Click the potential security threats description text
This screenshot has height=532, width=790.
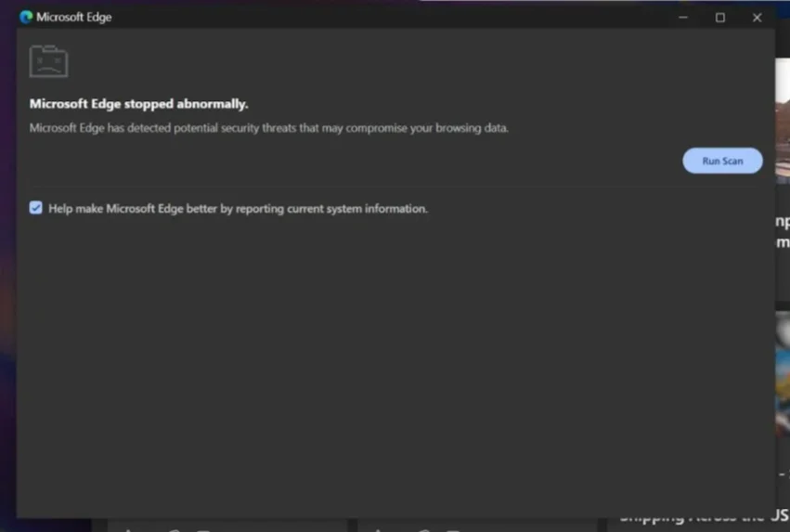pyautogui.click(x=268, y=128)
